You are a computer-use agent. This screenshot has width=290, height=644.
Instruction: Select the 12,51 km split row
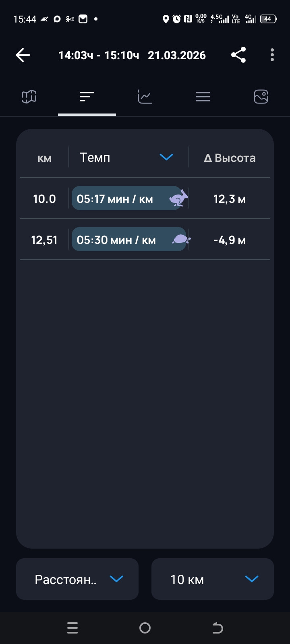(x=145, y=239)
